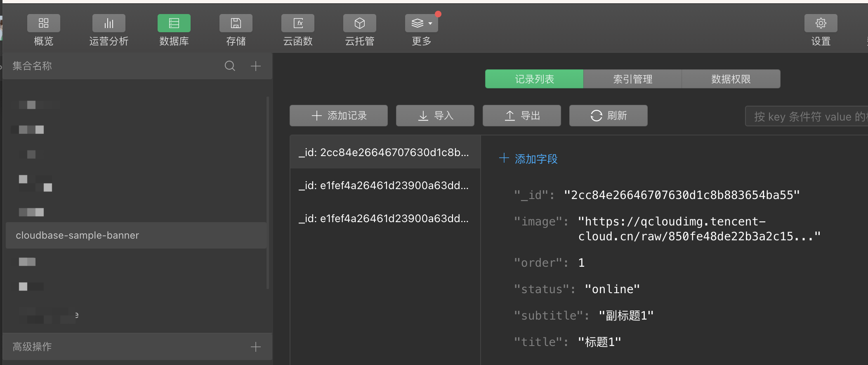Image resolution: width=868 pixels, height=365 pixels.
Task: Click the 导出 export button
Action: point(522,116)
